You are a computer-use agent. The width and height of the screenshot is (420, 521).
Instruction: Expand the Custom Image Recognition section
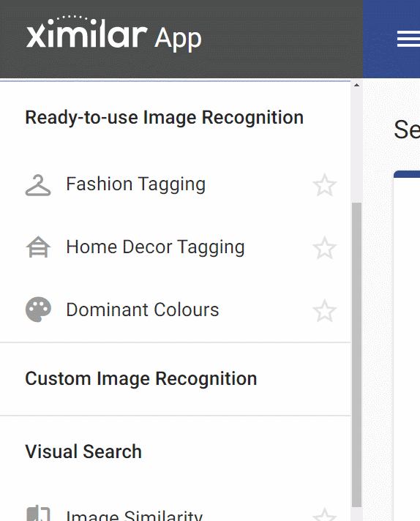tap(175, 379)
